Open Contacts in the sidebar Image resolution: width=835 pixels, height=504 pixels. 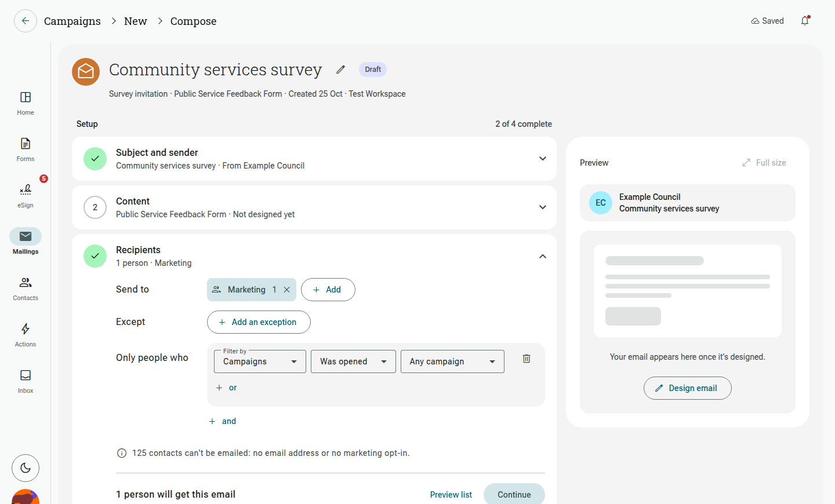(26, 288)
